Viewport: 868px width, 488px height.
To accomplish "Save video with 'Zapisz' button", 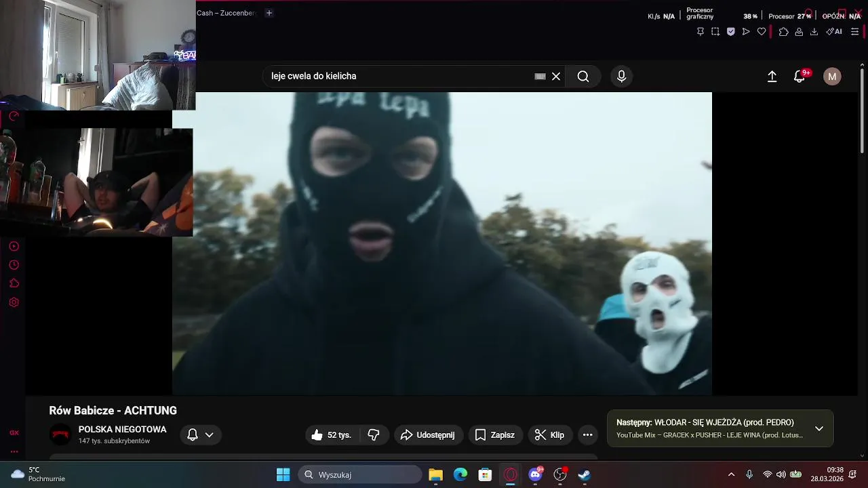I will pyautogui.click(x=495, y=435).
